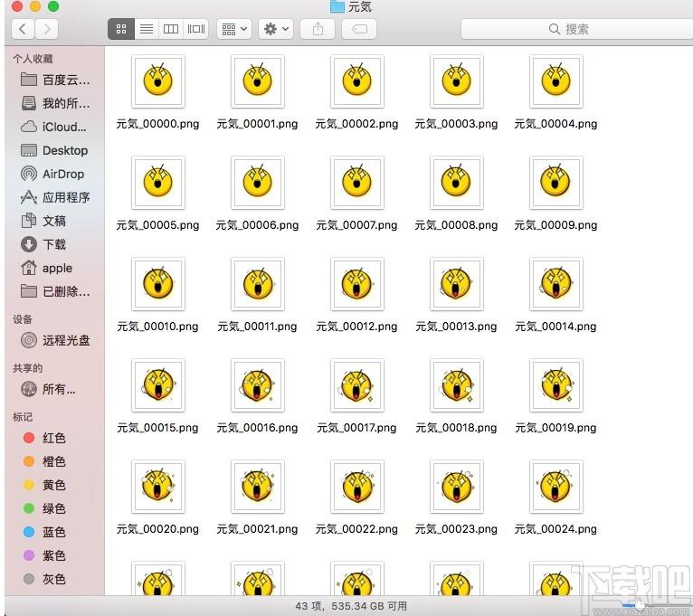Click the search field
This screenshot has height=616, width=693.
pos(568,29)
